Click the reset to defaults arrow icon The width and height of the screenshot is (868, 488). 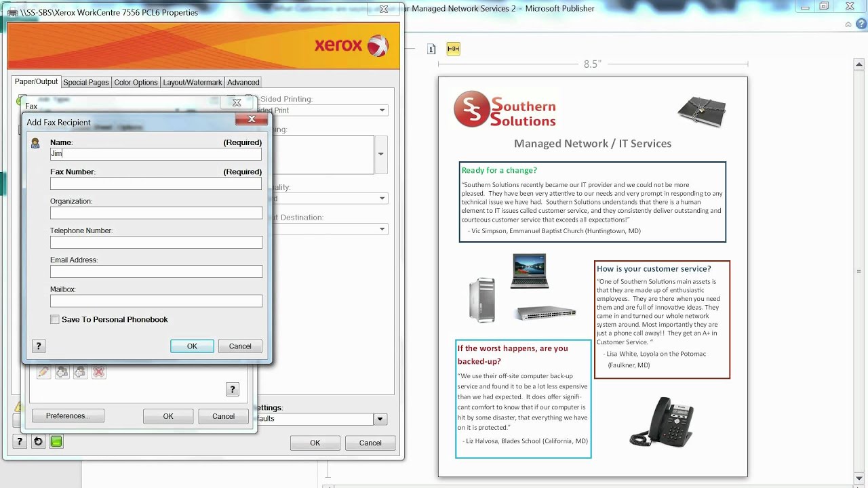pos(38,441)
